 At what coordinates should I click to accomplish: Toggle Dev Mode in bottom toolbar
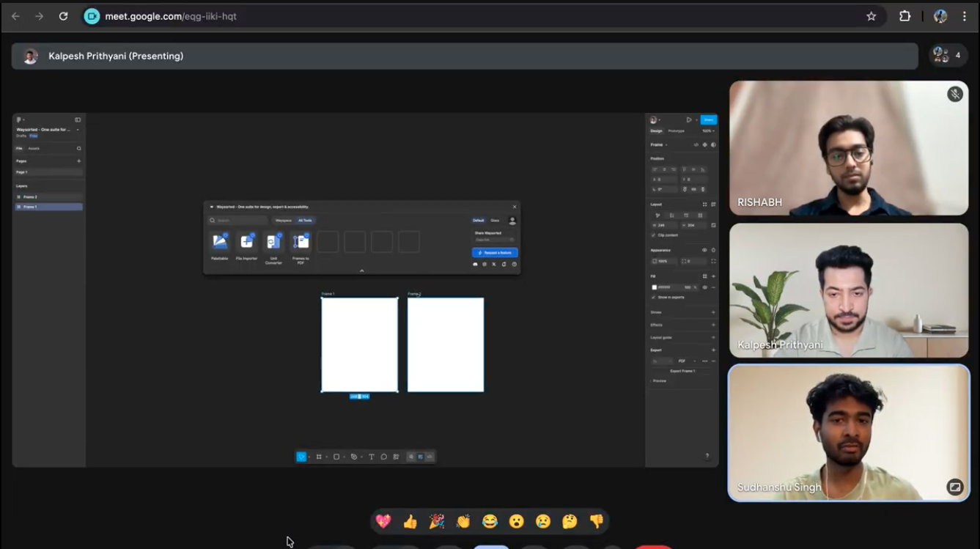pos(430,457)
